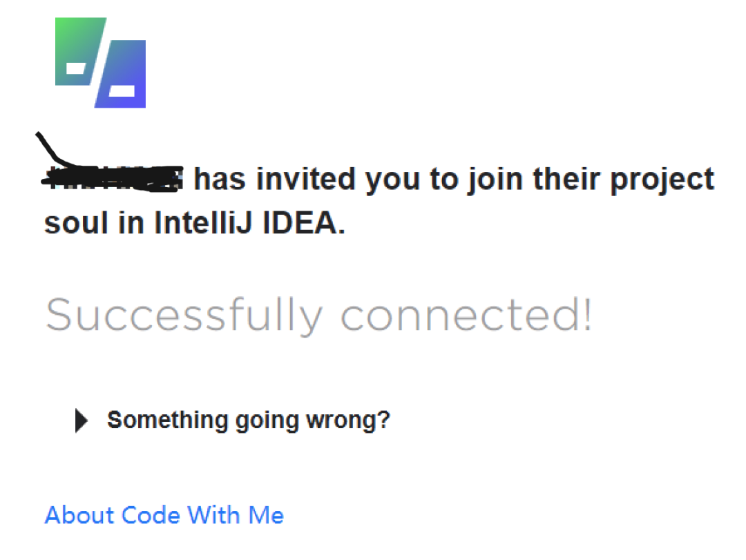Open the About Code With Me link
Viewport: 746px width, 560px height.
164,515
